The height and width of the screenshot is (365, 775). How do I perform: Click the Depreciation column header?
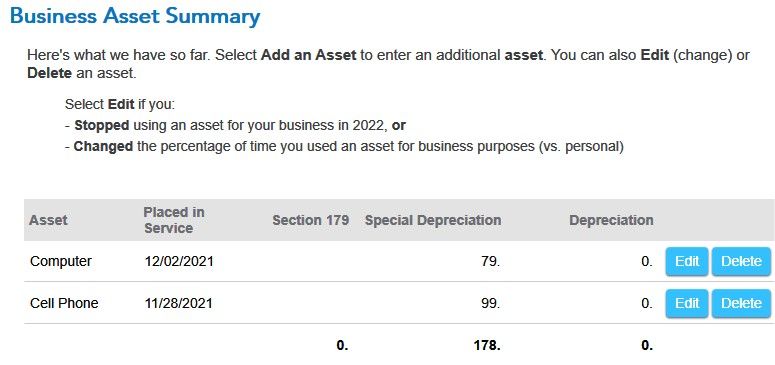click(611, 221)
